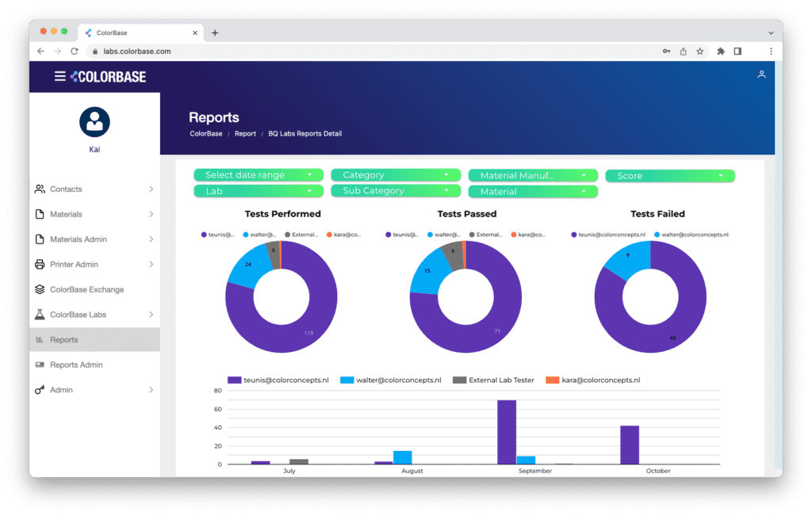Screen dimensions: 812x516
Task: Expand the Score filter dropdown
Action: coord(669,176)
